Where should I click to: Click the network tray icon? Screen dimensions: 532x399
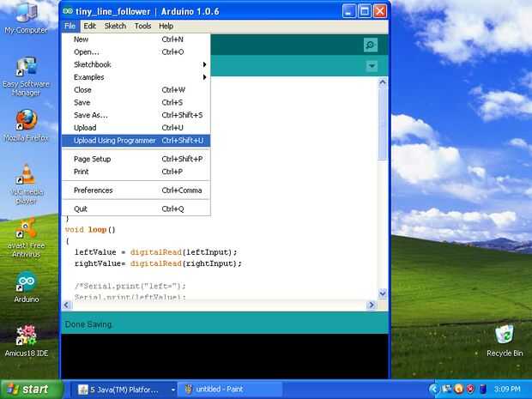pyautogui.click(x=446, y=389)
